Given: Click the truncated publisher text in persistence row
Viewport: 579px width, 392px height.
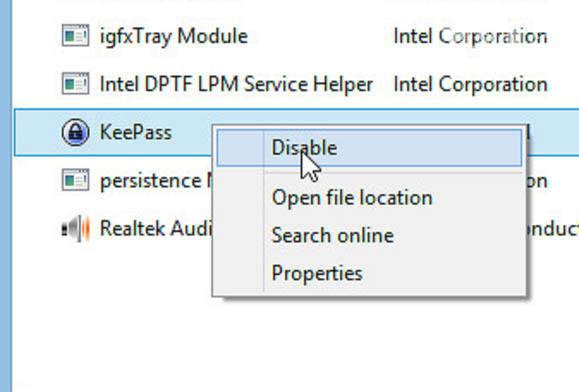Looking at the screenshot, I should (x=537, y=181).
